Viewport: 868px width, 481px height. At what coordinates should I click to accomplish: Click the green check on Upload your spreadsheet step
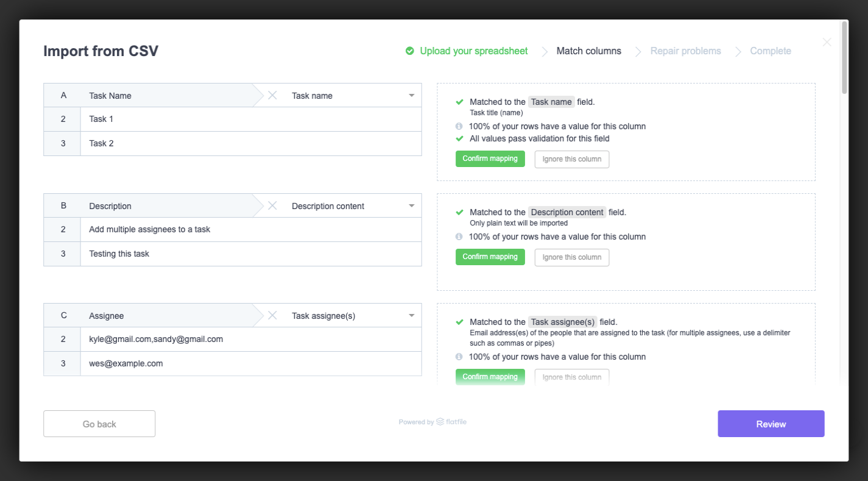point(410,51)
